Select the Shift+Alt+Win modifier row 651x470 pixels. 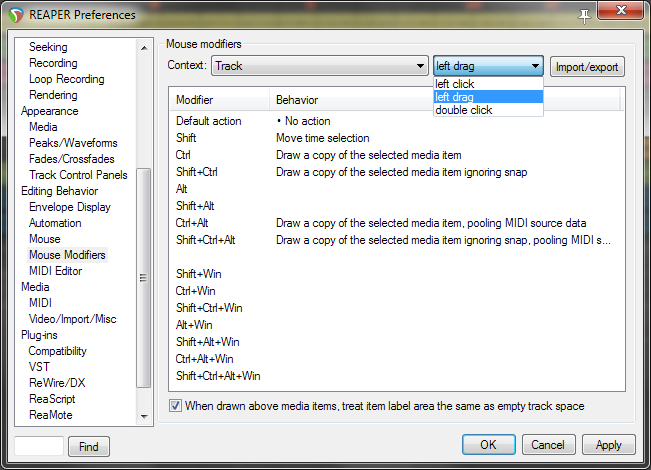[396, 342]
